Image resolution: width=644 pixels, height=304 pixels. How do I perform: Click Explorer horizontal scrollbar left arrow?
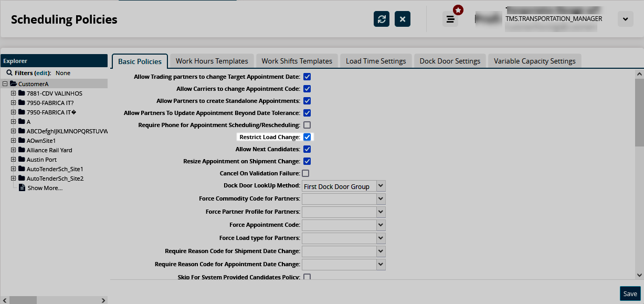tap(4, 300)
